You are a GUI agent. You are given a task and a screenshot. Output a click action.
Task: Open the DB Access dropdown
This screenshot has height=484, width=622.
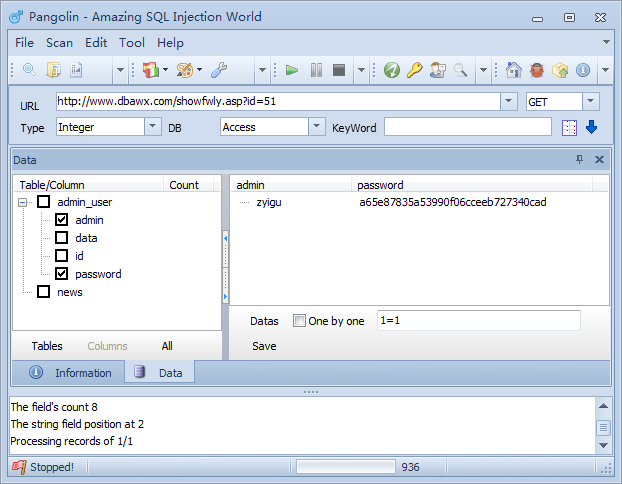tap(316, 127)
